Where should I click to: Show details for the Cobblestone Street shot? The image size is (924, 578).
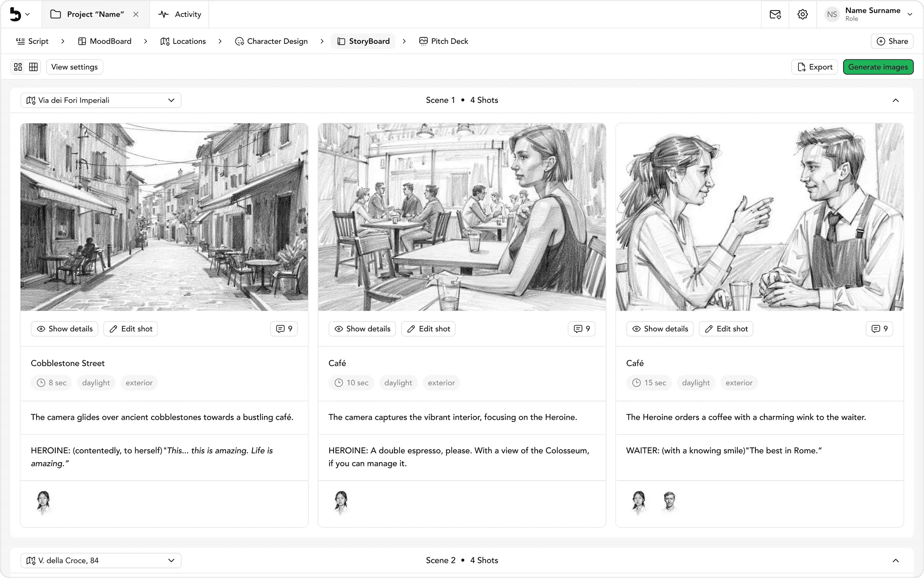point(65,329)
